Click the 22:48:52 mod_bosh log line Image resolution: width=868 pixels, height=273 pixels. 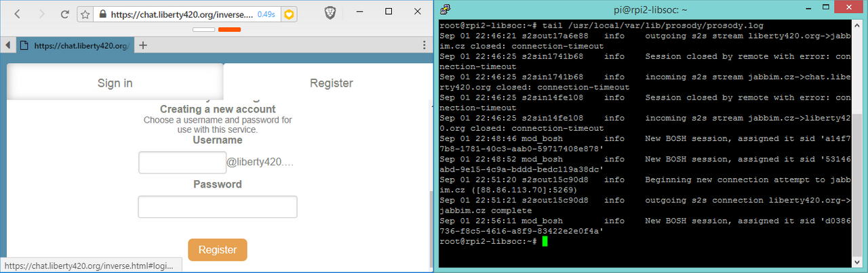click(x=645, y=165)
